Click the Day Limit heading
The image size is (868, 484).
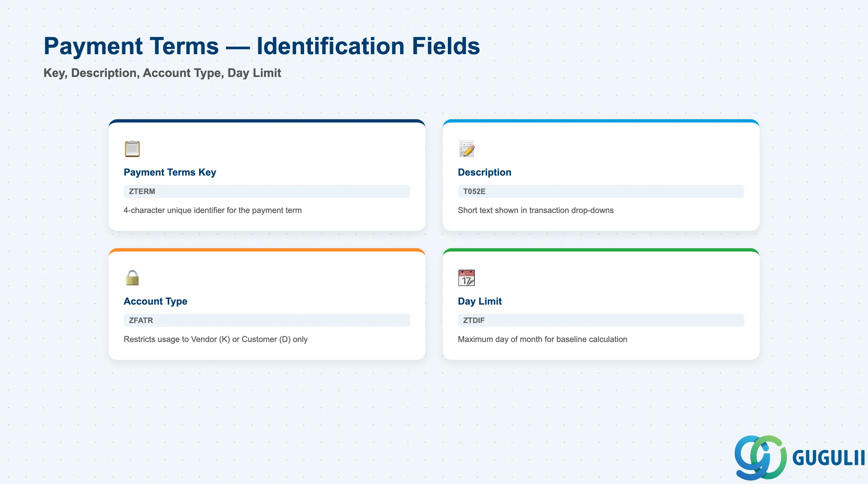(x=480, y=301)
